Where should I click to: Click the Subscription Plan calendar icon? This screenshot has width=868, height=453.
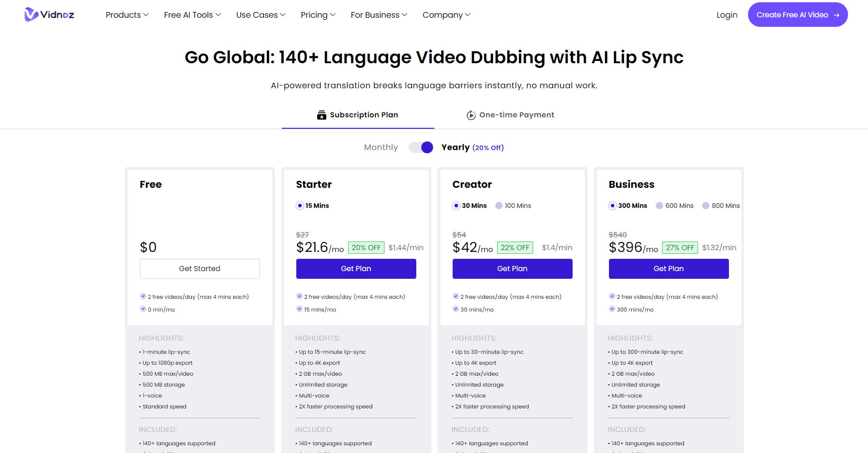(322, 115)
